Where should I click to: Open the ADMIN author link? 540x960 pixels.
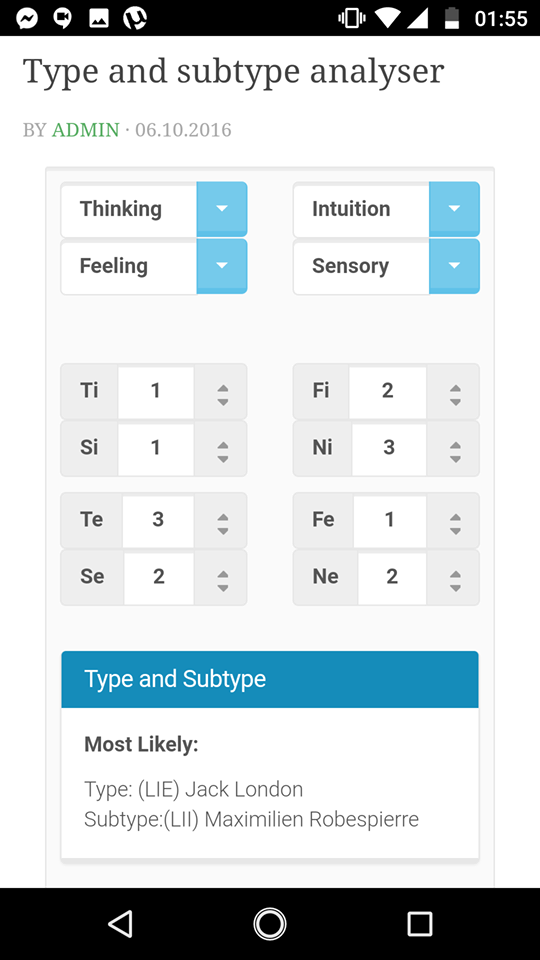tap(86, 130)
